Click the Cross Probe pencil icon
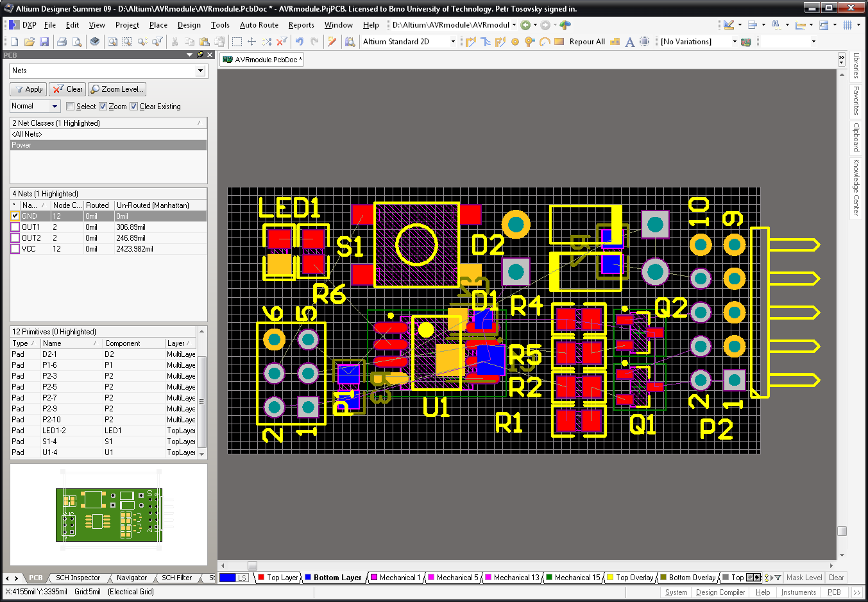The image size is (868, 602). 332,42
